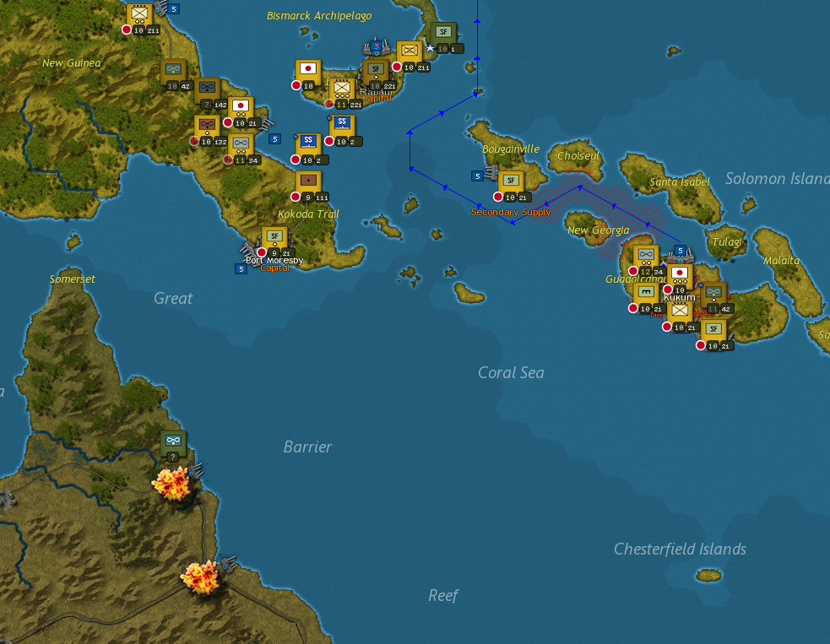This screenshot has height=644, width=830.
Task: Click the Port Moresby city name
Action: pos(274,260)
